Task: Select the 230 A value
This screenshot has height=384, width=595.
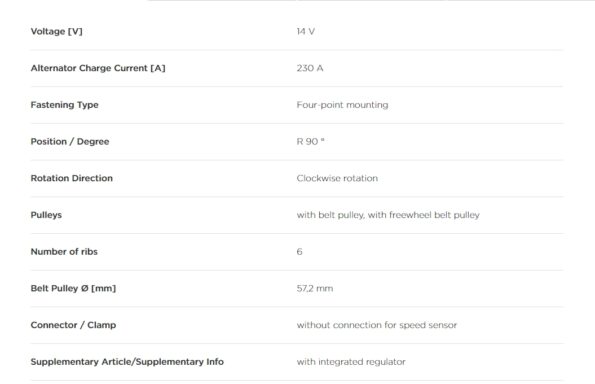Action: coord(310,68)
